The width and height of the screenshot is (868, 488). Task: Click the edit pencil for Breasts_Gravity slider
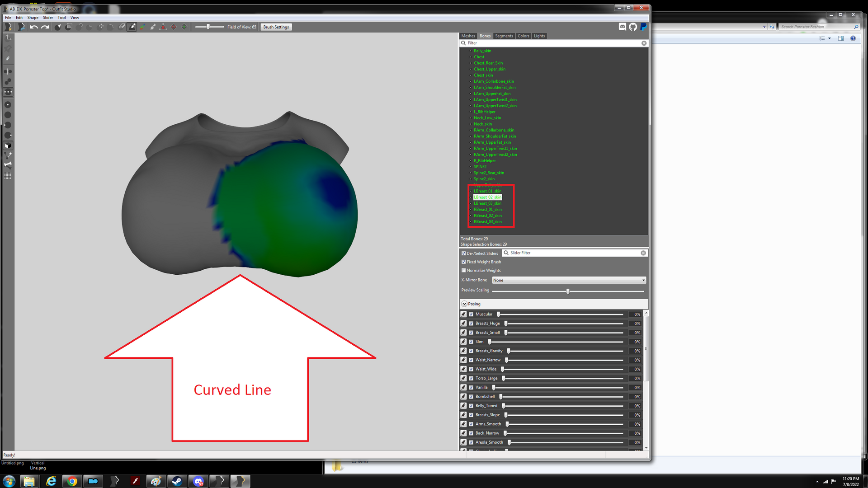(463, 351)
